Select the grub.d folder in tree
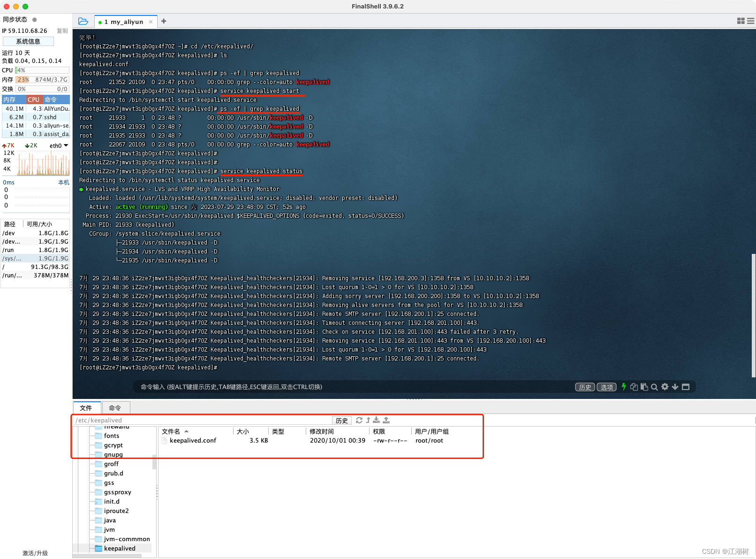The width and height of the screenshot is (756, 559). point(113,473)
